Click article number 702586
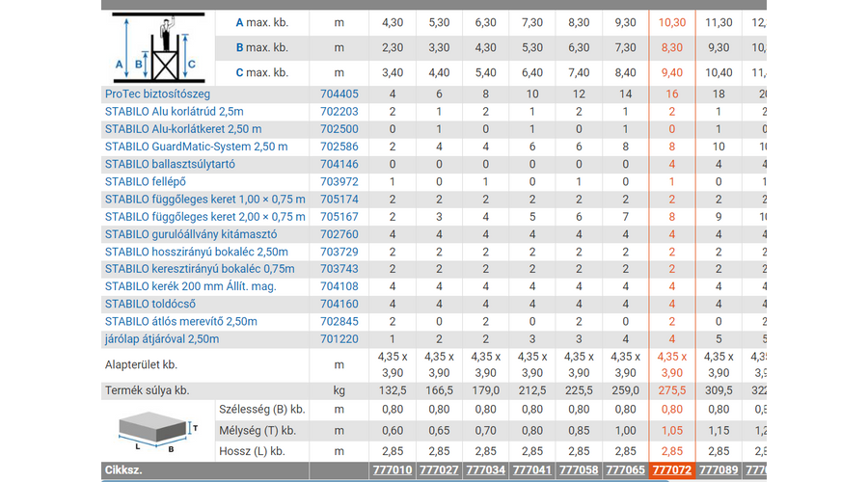The image size is (868, 482). (339, 147)
